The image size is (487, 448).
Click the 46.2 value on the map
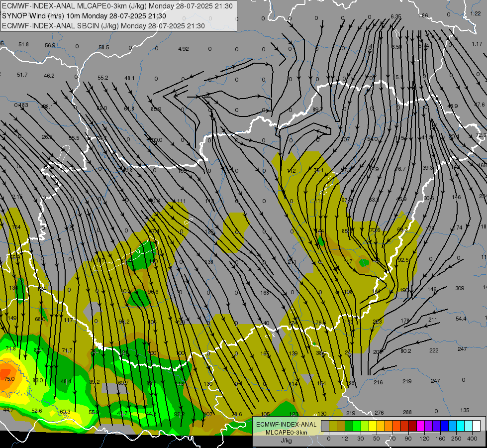49,76
